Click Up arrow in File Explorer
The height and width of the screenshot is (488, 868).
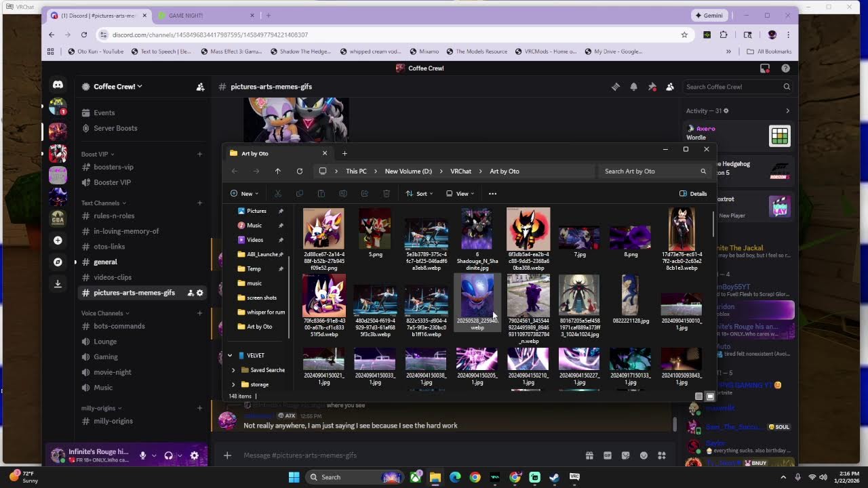point(277,171)
